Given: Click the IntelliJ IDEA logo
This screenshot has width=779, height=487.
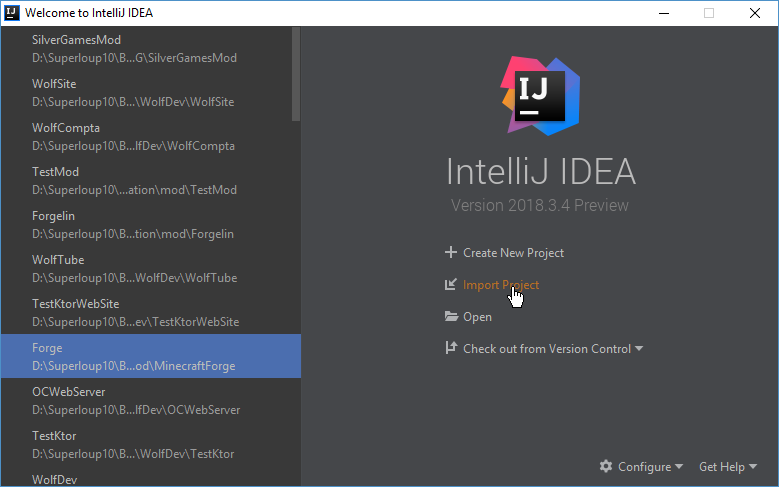Looking at the screenshot, I should tap(540, 95).
